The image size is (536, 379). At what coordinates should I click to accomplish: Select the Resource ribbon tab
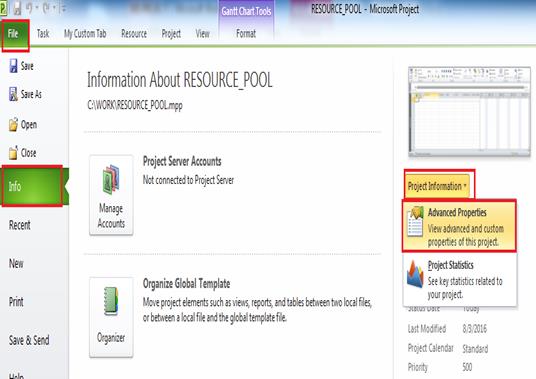134,33
